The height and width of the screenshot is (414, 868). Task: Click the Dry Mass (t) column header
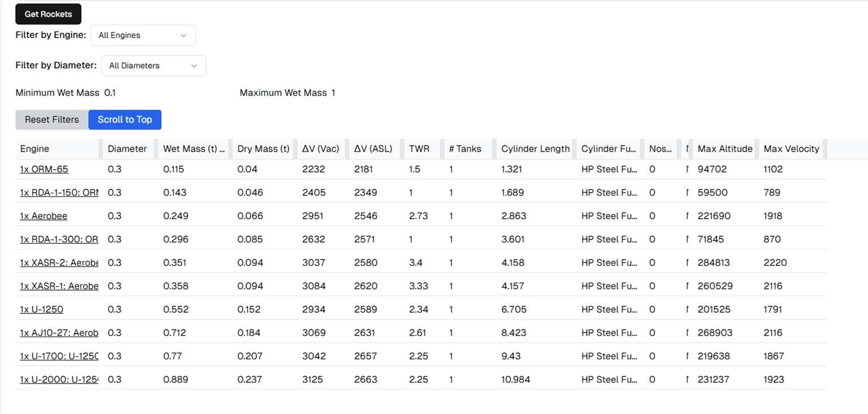(x=263, y=149)
